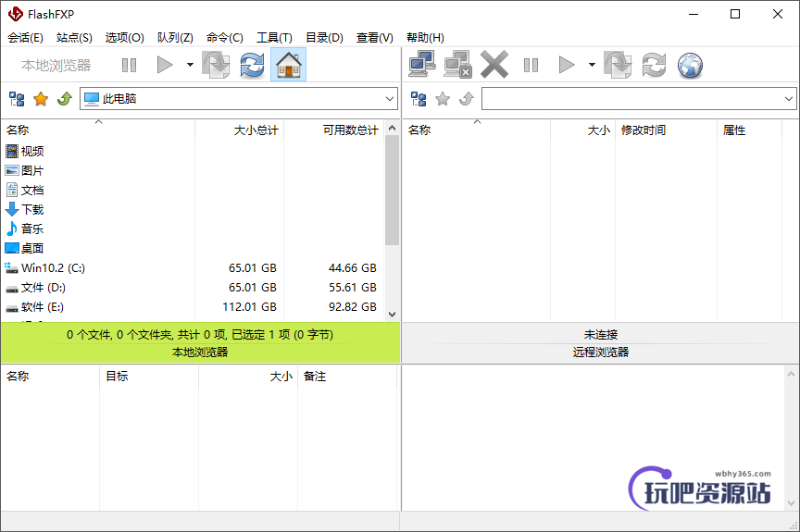Viewport: 800px width, 532px height.
Task: Go up one local directory arrow
Action: coord(64,99)
